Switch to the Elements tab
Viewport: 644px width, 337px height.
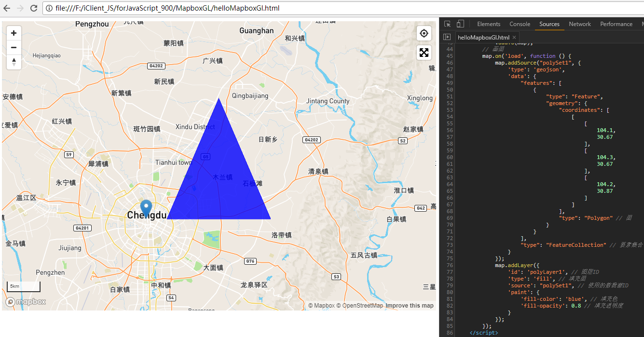coord(489,24)
